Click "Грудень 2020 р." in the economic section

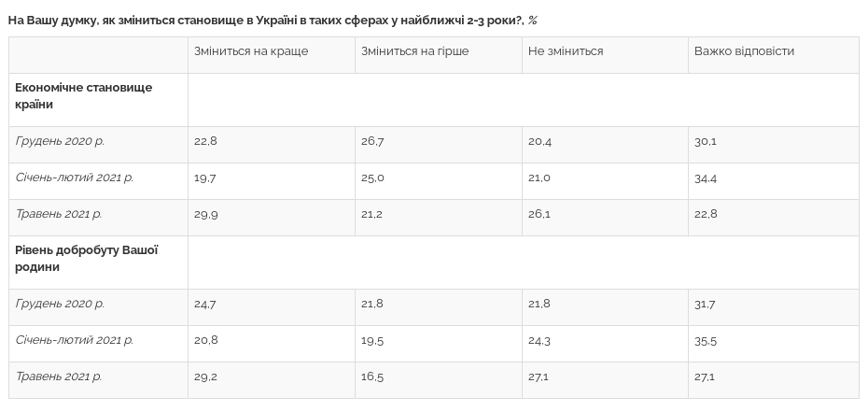pyautogui.click(x=60, y=141)
